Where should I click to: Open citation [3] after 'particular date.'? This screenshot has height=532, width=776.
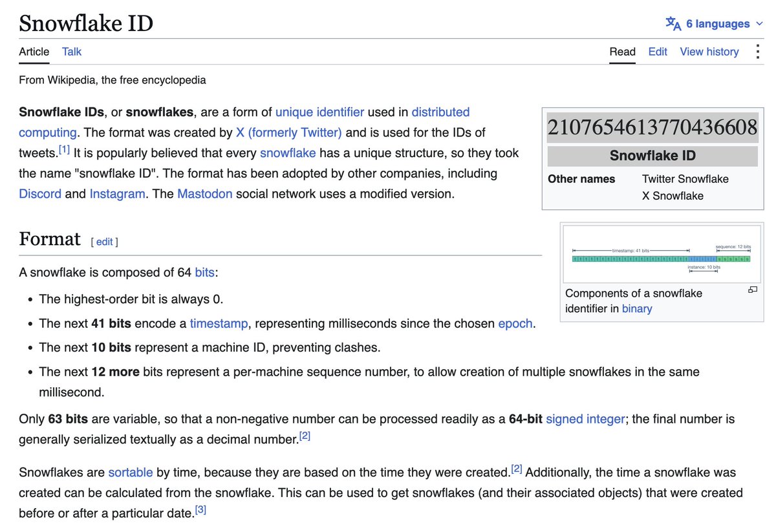200,510
